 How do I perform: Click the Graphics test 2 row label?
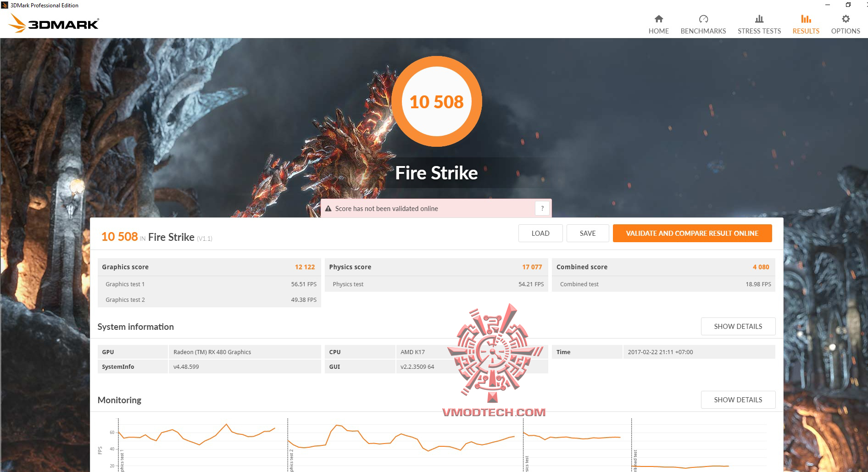(125, 300)
